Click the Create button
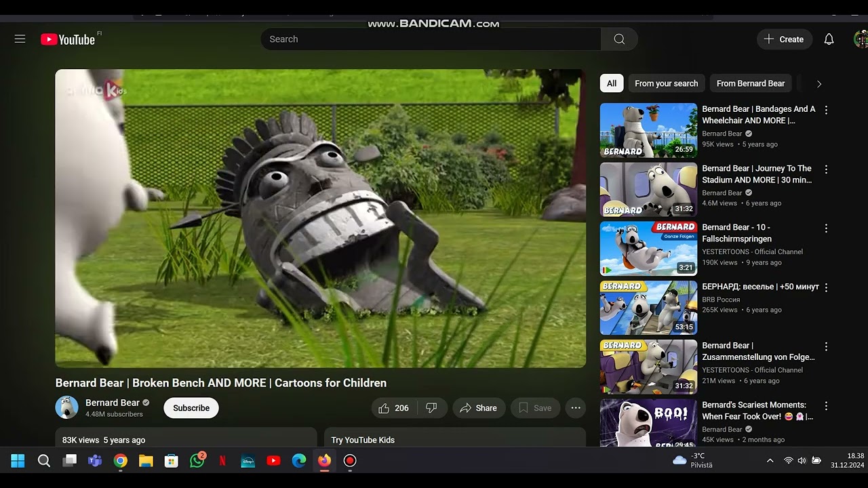The width and height of the screenshot is (868, 488). (x=784, y=39)
